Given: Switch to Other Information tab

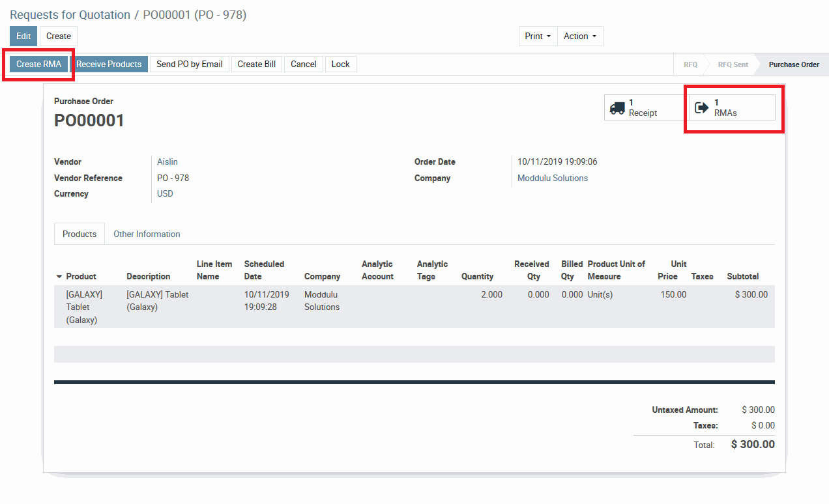Looking at the screenshot, I should (147, 234).
